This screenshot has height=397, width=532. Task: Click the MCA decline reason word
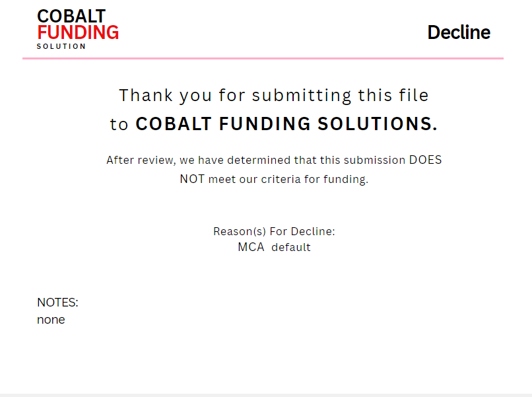tap(251, 248)
